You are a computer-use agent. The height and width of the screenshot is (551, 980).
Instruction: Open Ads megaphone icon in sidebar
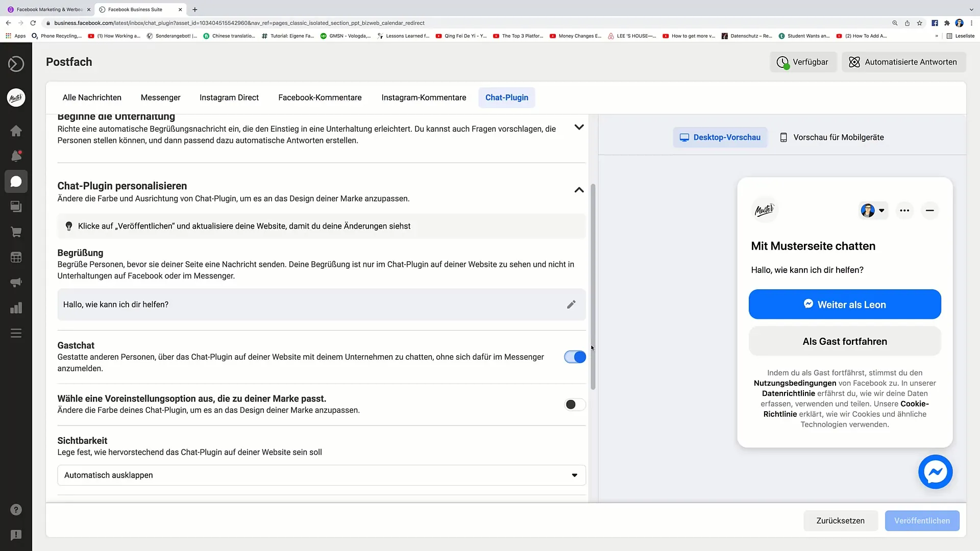pos(16,283)
